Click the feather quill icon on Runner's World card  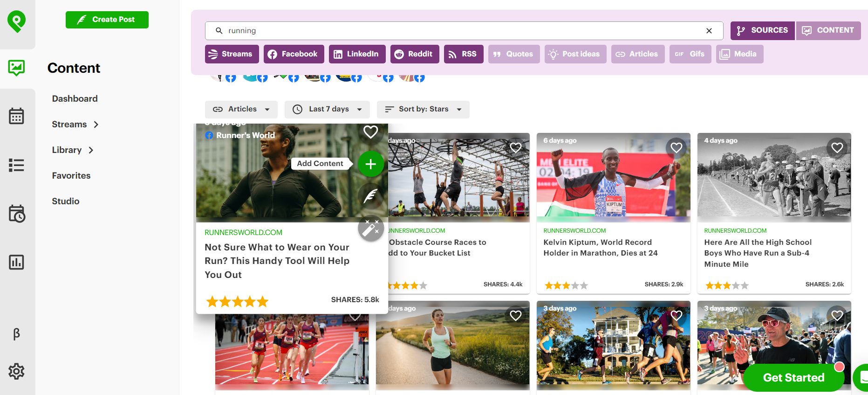point(370,196)
